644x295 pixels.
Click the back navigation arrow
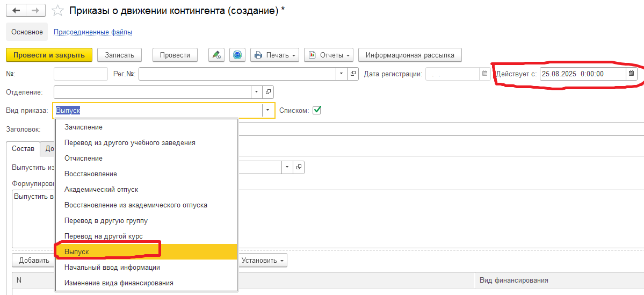click(16, 11)
